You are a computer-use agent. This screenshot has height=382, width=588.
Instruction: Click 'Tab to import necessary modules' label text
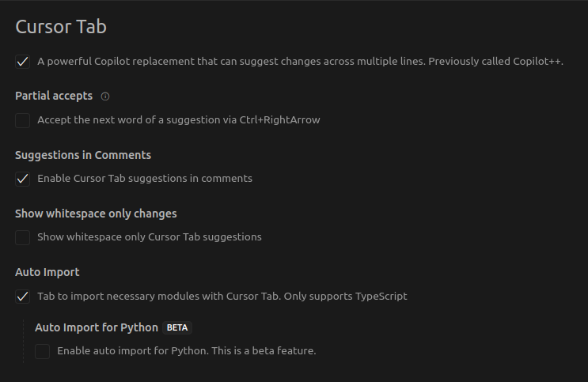(222, 296)
